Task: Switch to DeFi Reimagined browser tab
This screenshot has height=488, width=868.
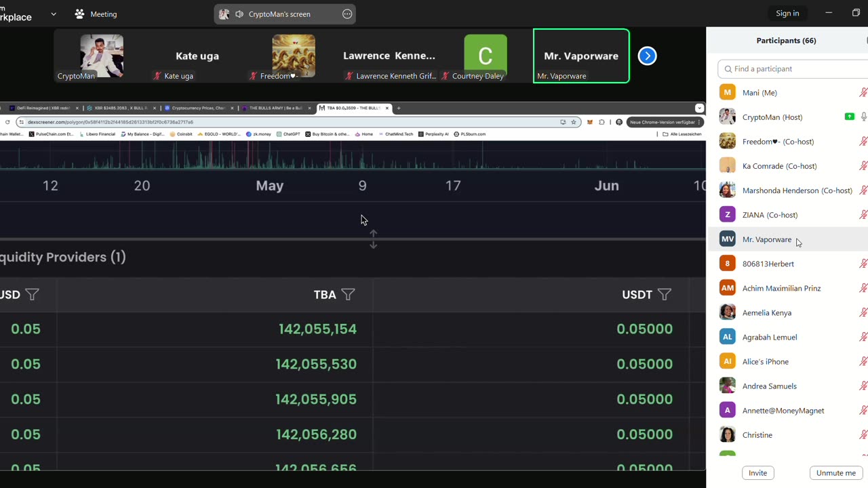Action: pyautogui.click(x=42, y=108)
